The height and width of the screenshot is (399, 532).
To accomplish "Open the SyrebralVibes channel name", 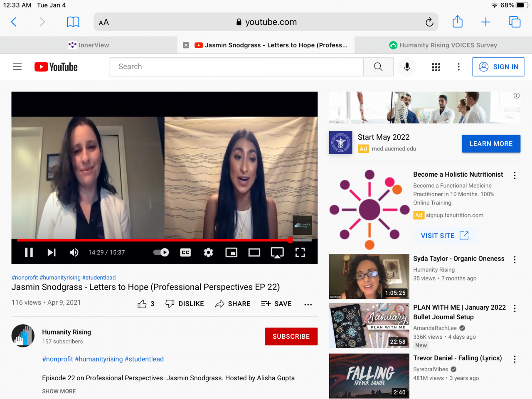I will click(431, 369).
